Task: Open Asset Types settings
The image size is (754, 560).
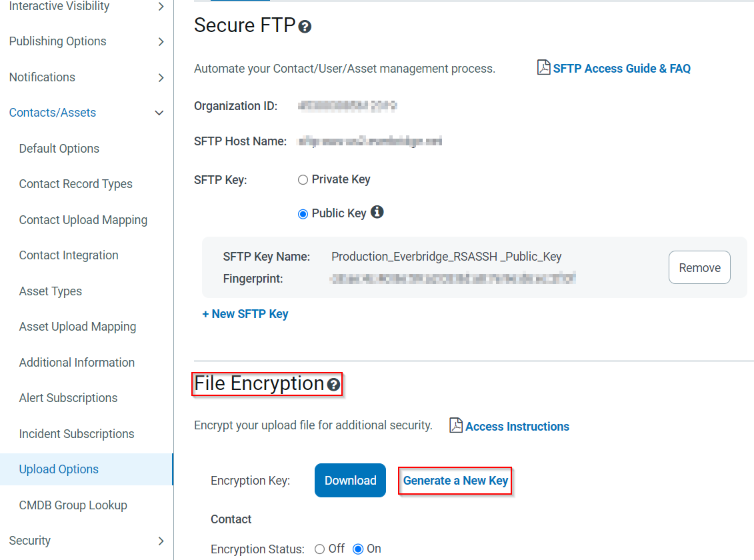Action: click(50, 291)
